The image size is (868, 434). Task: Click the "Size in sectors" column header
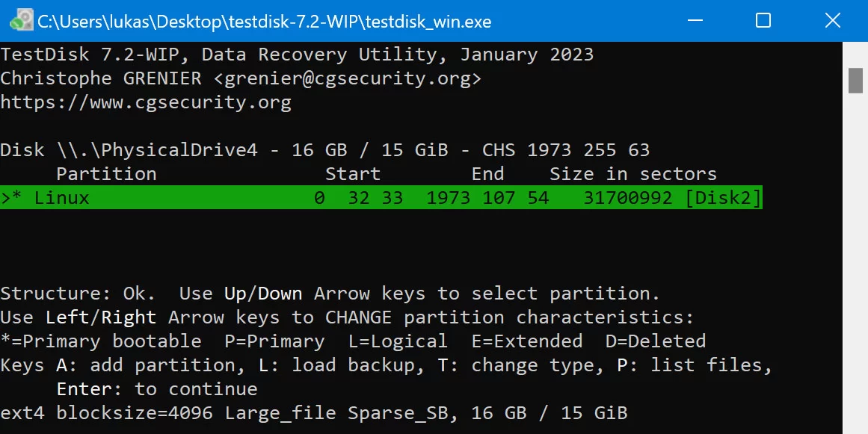(x=633, y=174)
